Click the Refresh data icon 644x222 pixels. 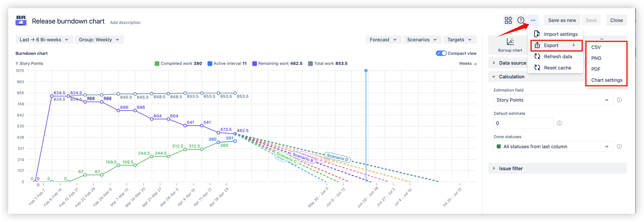click(x=537, y=56)
